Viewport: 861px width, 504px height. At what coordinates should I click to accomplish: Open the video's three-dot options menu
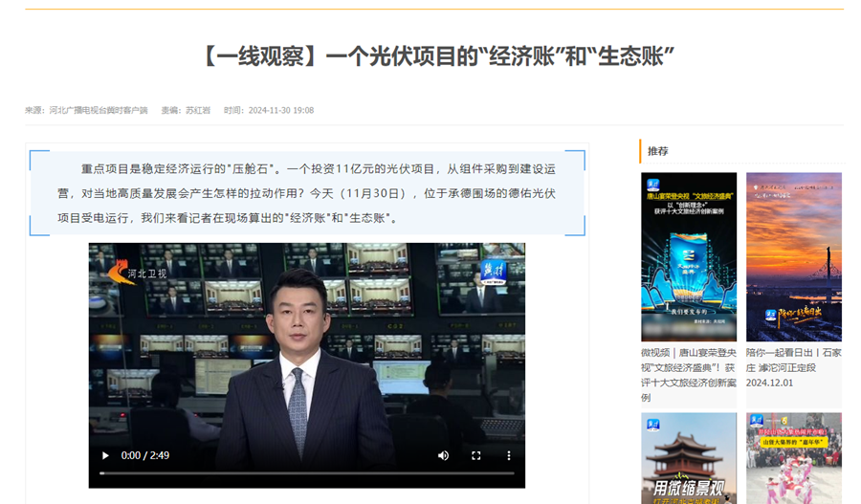(x=509, y=456)
